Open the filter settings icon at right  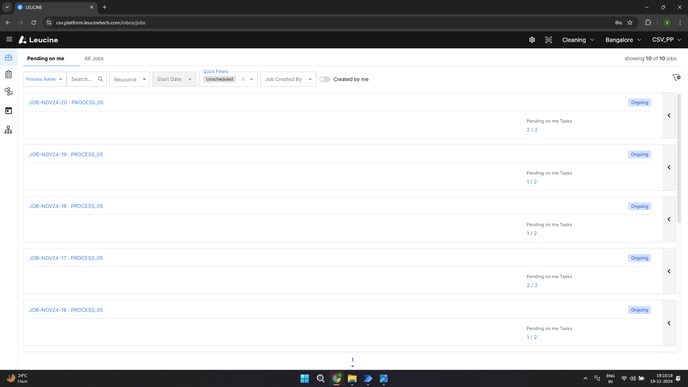point(676,77)
